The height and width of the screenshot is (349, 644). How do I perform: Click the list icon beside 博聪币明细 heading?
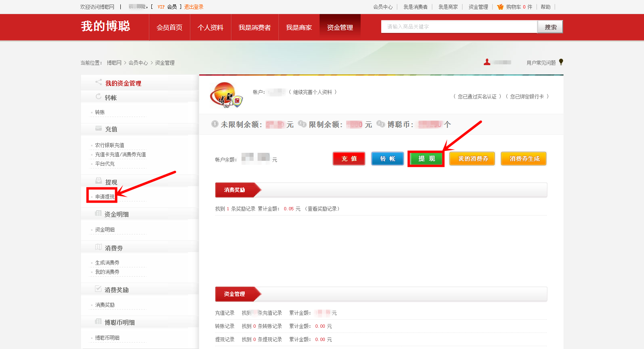pos(98,321)
